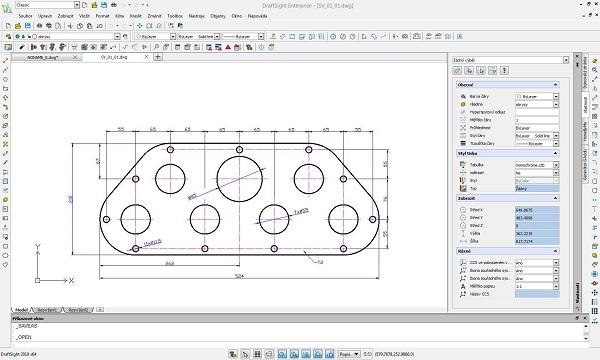Click the Save icon in the title bar quick access
600x360 pixels.
(x=104, y=5)
